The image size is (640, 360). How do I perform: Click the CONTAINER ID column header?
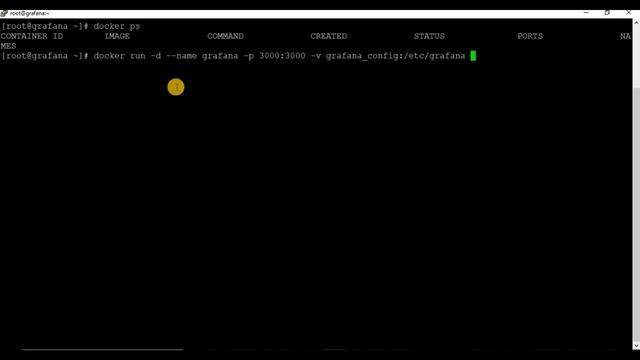pyautogui.click(x=32, y=36)
